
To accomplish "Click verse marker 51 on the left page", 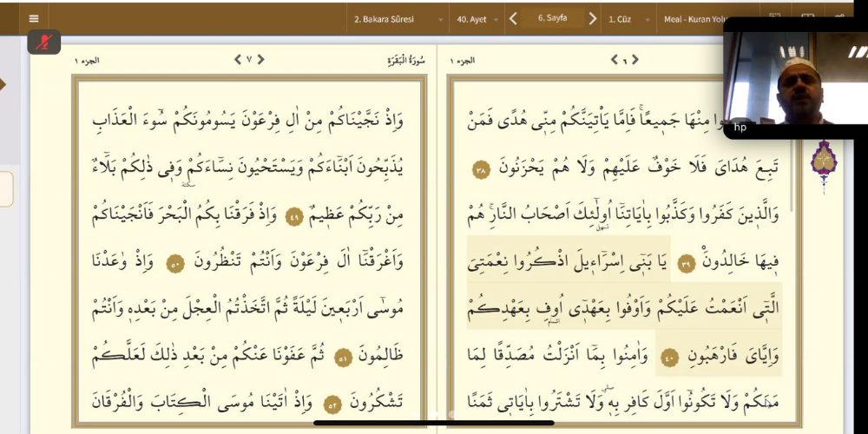I will [343, 358].
